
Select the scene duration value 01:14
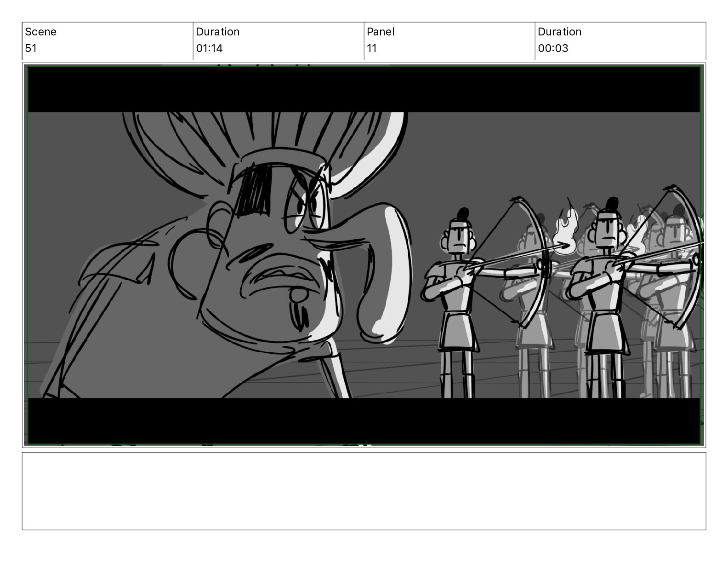tap(209, 48)
